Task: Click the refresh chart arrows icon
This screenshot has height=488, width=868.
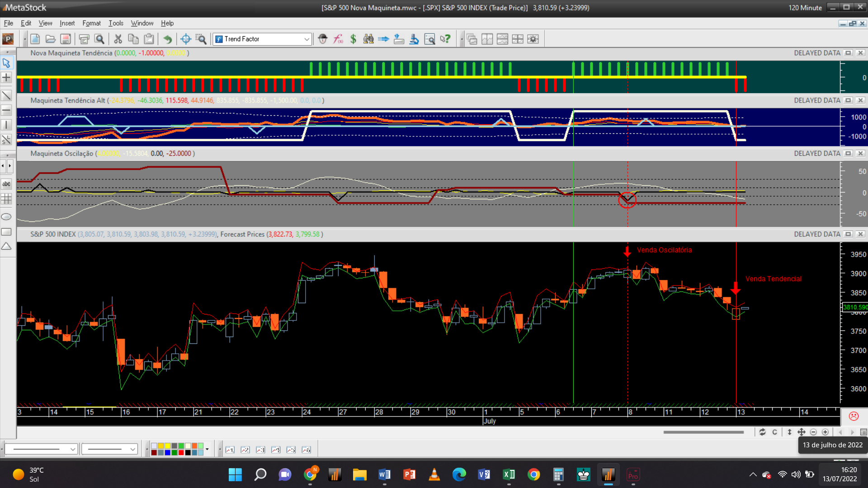Action: pos(762,432)
